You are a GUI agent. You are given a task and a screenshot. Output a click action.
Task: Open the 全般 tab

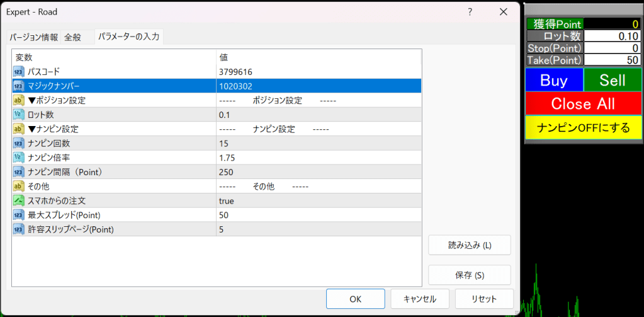pos(73,37)
